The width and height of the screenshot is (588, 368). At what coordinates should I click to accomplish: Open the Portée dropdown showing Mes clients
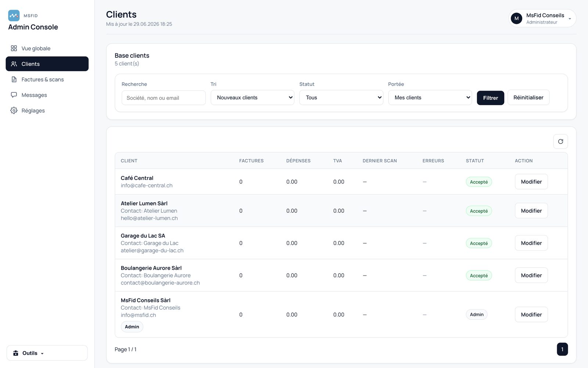point(430,98)
